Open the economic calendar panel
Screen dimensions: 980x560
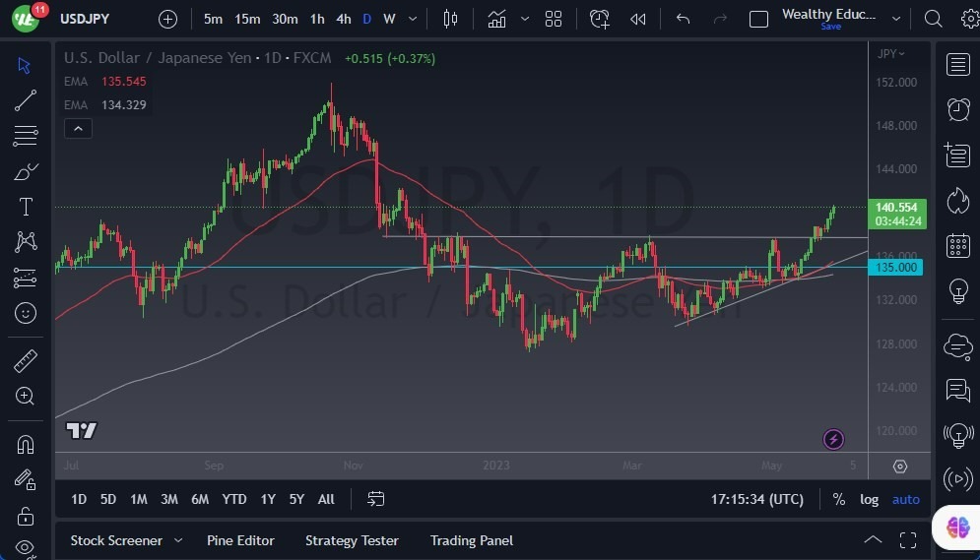pos(957,245)
